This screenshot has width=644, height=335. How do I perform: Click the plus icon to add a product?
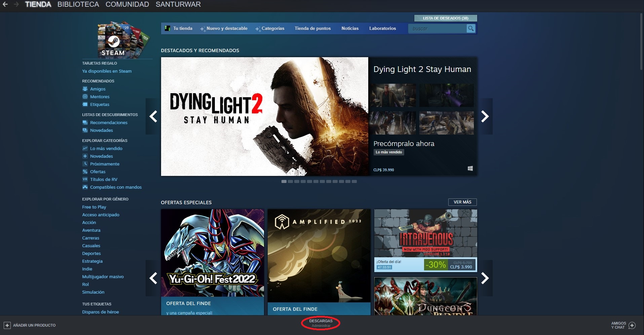(x=7, y=325)
